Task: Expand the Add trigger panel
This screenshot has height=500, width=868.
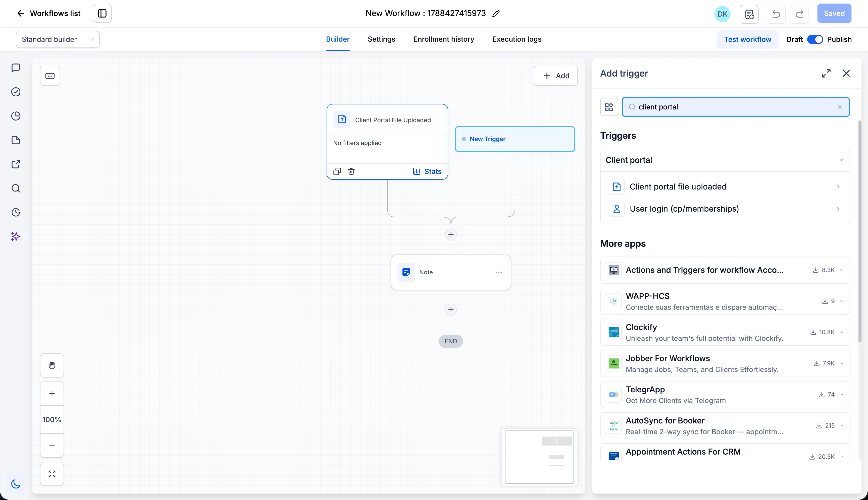Action: (x=826, y=73)
